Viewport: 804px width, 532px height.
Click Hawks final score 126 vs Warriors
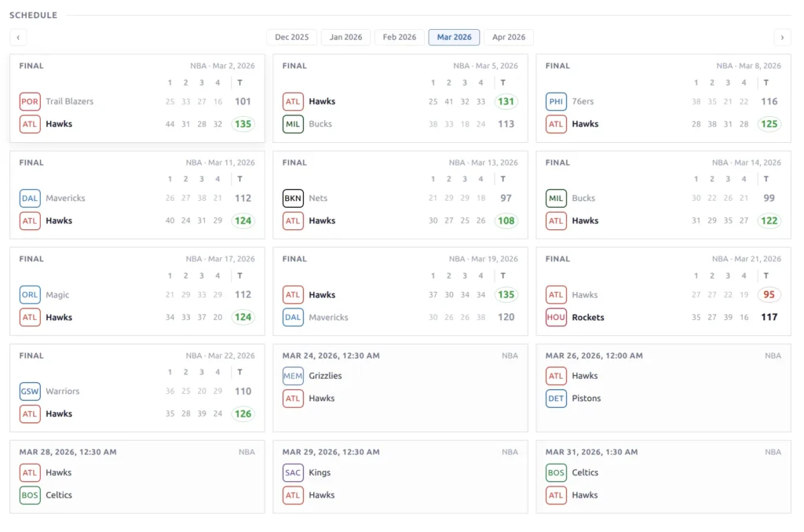[x=243, y=414]
